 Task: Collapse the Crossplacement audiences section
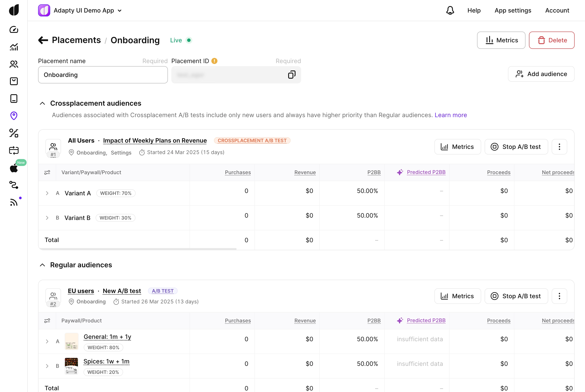(x=43, y=103)
